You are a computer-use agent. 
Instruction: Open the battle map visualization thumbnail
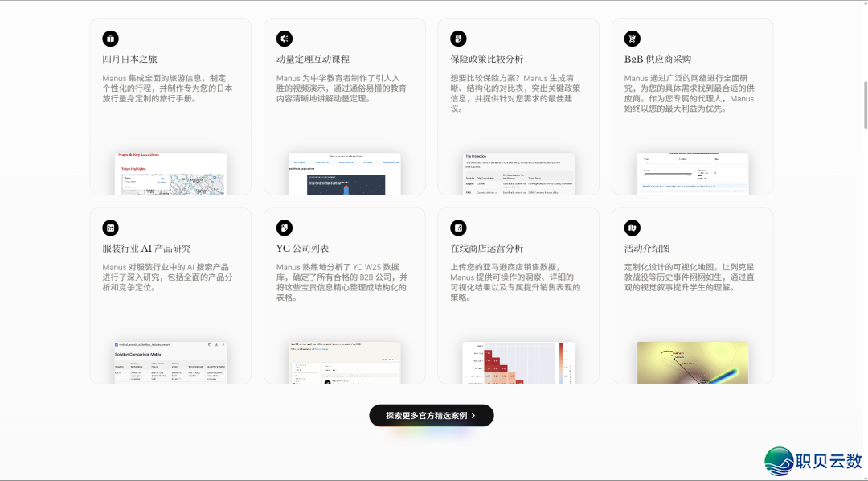tap(692, 363)
